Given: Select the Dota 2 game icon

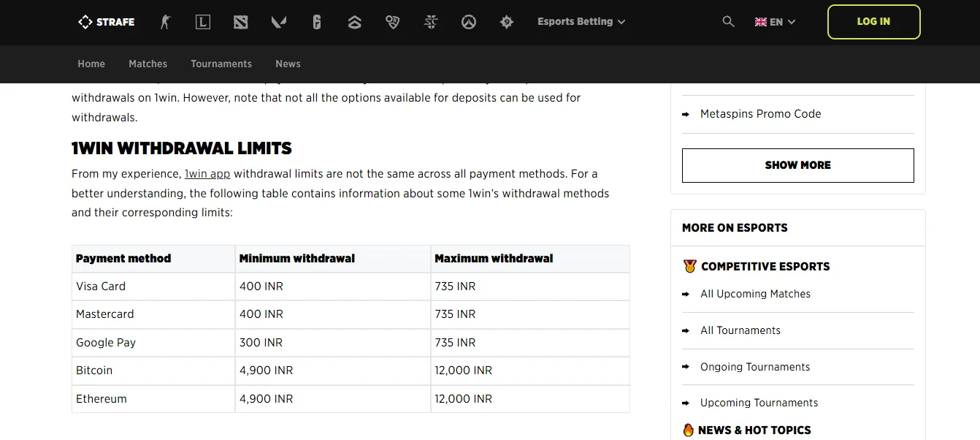Looking at the screenshot, I should coord(241,22).
